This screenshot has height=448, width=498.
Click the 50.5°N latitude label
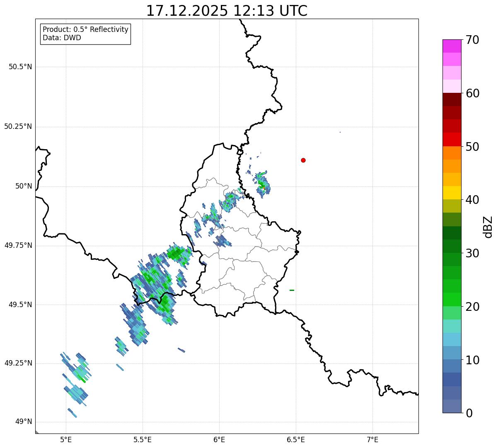click(20, 67)
